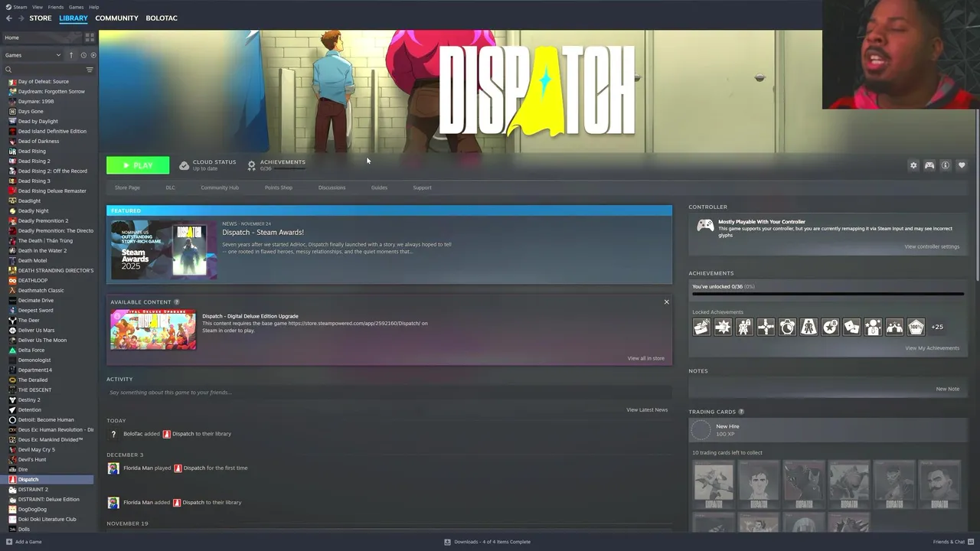The image size is (980, 551).
Task: Close the Available Content panel
Action: 666,302
